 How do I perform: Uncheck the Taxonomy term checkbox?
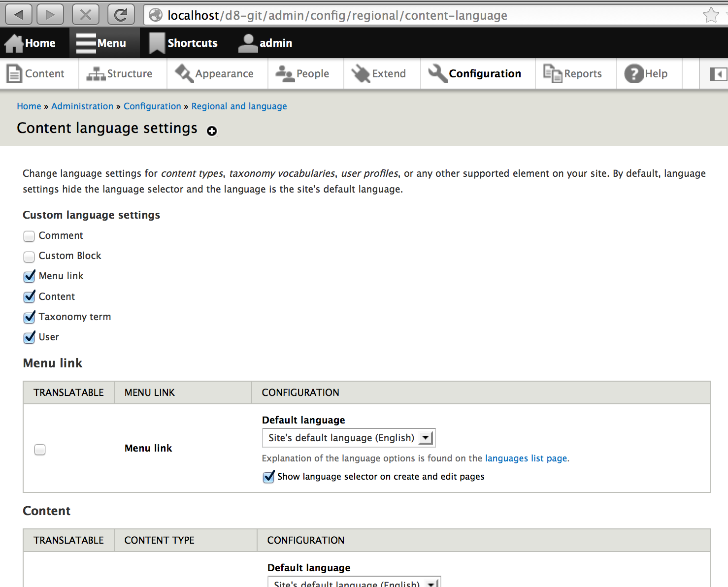(x=29, y=317)
